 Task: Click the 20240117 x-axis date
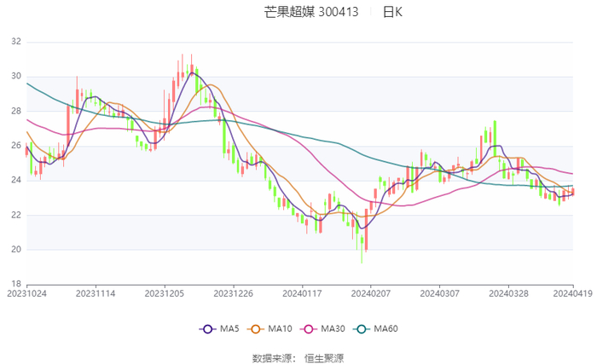click(301, 292)
